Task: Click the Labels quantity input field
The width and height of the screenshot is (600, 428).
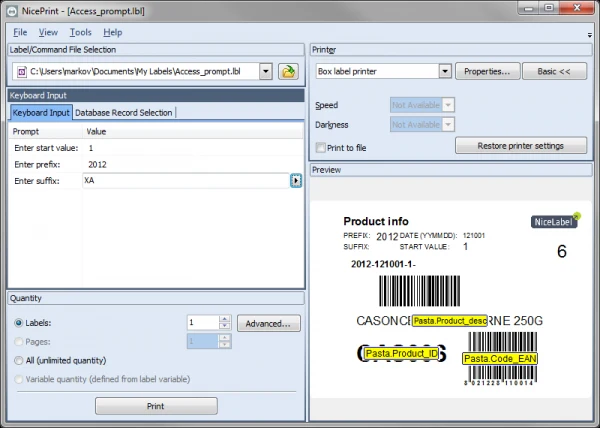Action: (203, 323)
